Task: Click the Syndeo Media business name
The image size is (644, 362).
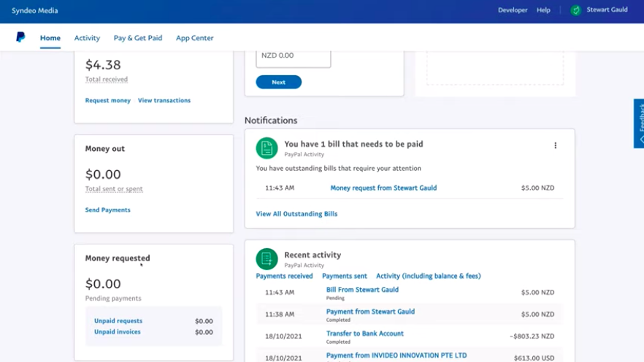Action: (x=34, y=11)
